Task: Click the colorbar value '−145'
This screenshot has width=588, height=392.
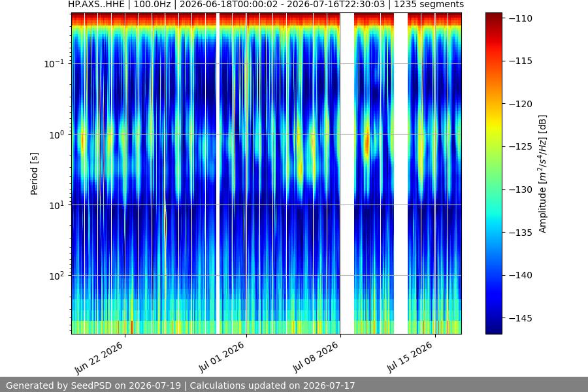Action: (x=521, y=318)
